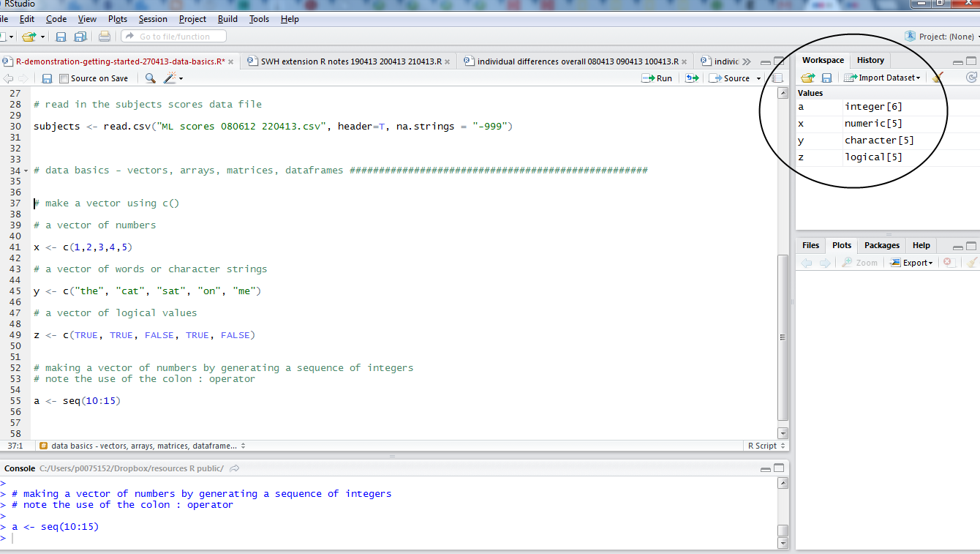Save current script with editor floppy icon
Viewport: 980px width, 554px height.
point(47,78)
